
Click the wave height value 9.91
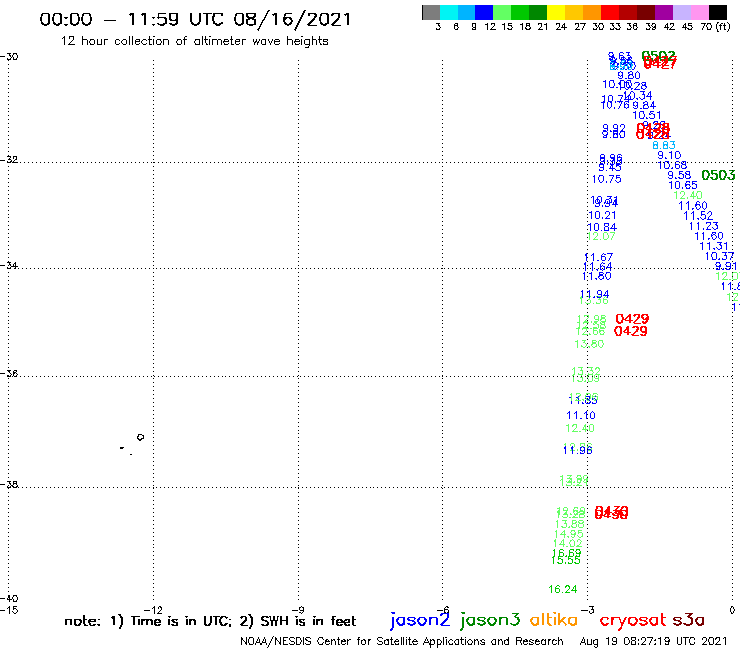(x=726, y=266)
